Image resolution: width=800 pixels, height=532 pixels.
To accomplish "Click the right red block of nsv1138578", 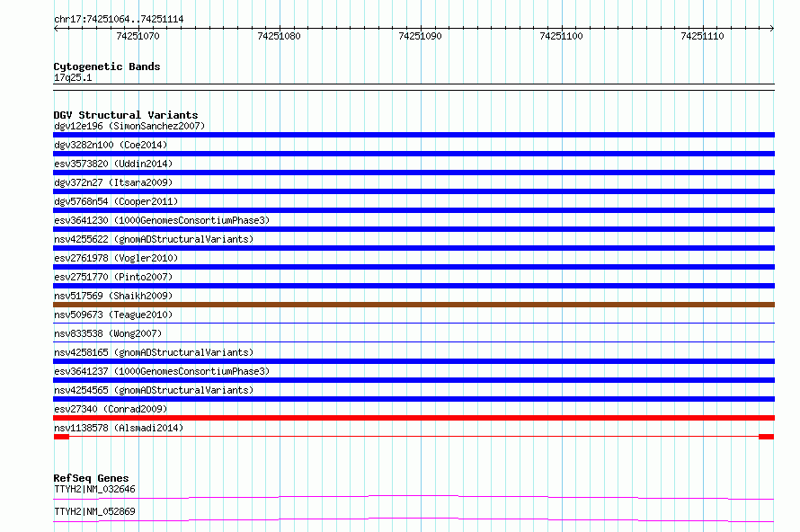I will (767, 437).
